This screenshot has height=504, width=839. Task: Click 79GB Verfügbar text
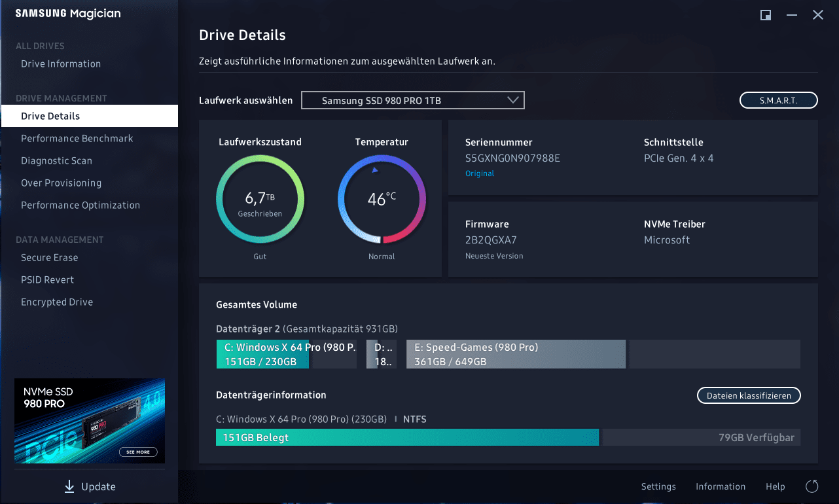756,437
